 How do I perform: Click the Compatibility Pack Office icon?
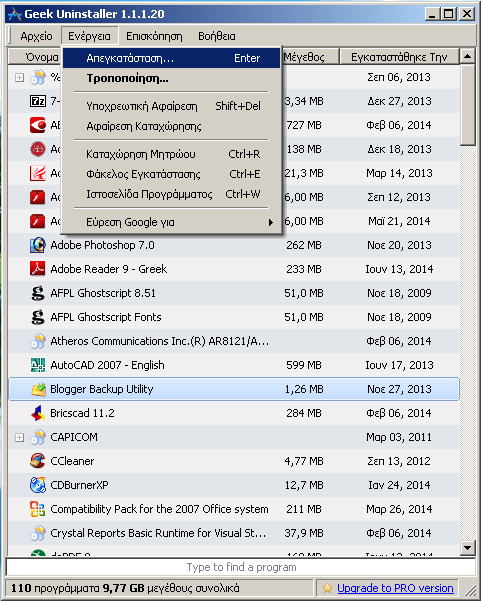[x=38, y=509]
